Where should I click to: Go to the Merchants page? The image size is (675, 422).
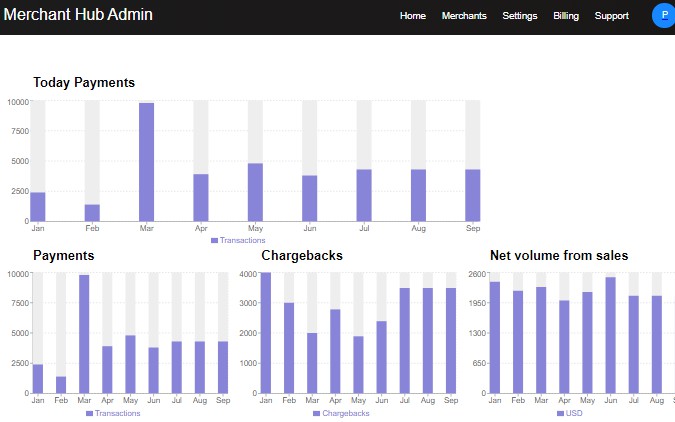464,16
